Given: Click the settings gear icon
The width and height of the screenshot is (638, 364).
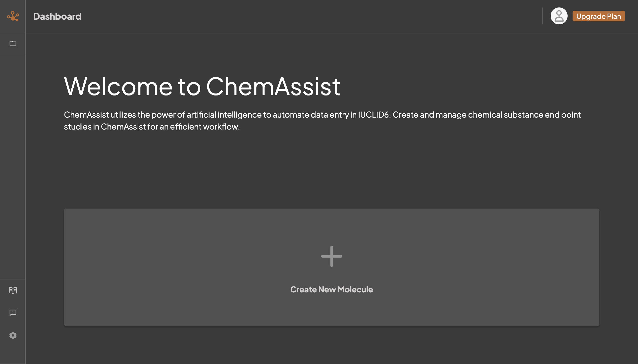Looking at the screenshot, I should point(13,335).
